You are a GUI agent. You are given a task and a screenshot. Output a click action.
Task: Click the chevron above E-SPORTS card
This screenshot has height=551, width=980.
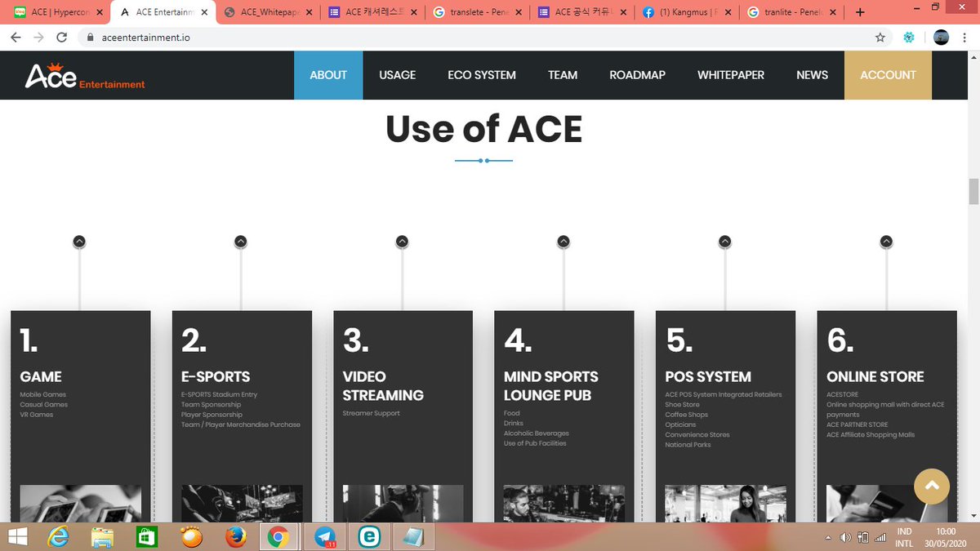[x=240, y=242]
